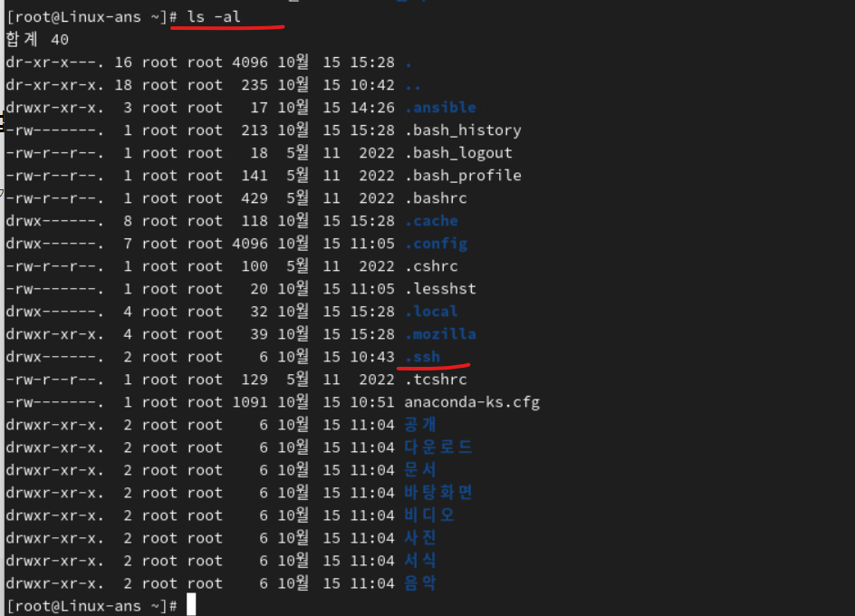The image size is (855, 616).
Task: Select the anaconda-ks.cfg file name
Action: coord(472,402)
